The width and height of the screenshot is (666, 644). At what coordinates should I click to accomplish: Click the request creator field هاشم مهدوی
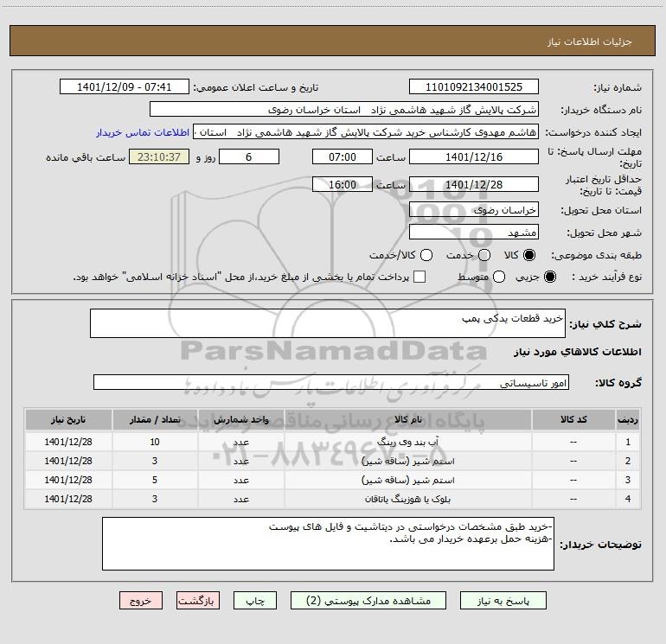366,132
